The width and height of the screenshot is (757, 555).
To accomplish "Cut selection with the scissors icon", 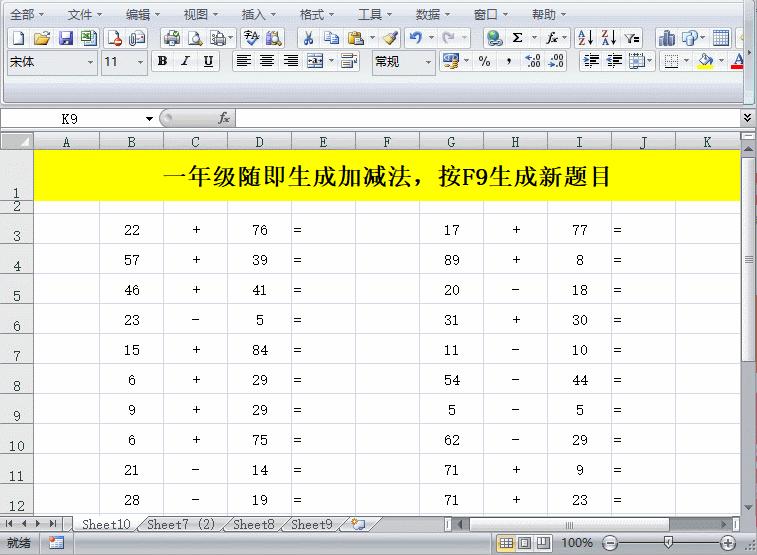I will (x=308, y=38).
